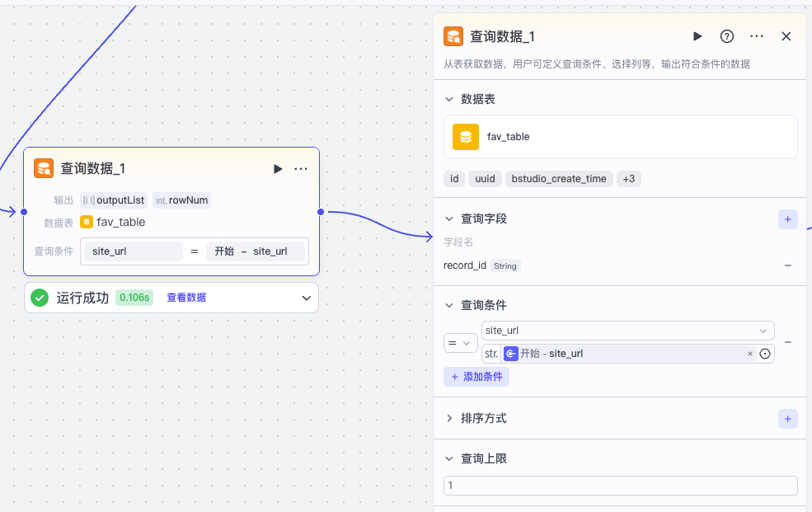Remove the site_url condition row with minus control

point(787,341)
